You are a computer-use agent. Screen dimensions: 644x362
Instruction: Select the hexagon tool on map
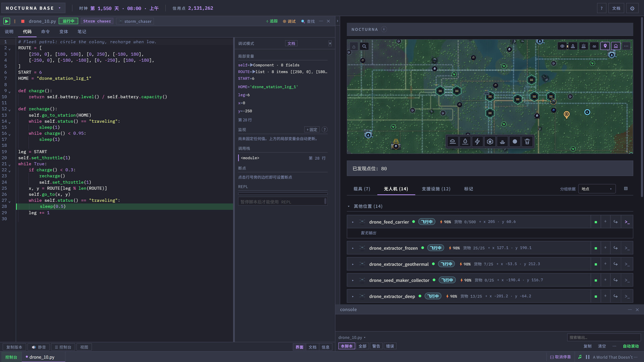pos(490,141)
